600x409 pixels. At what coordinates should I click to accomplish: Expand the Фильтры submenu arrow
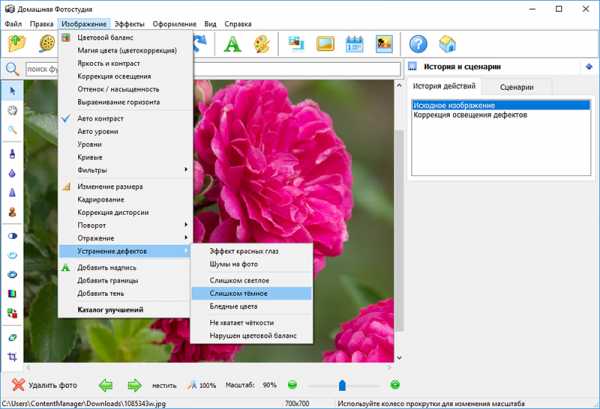pos(186,169)
